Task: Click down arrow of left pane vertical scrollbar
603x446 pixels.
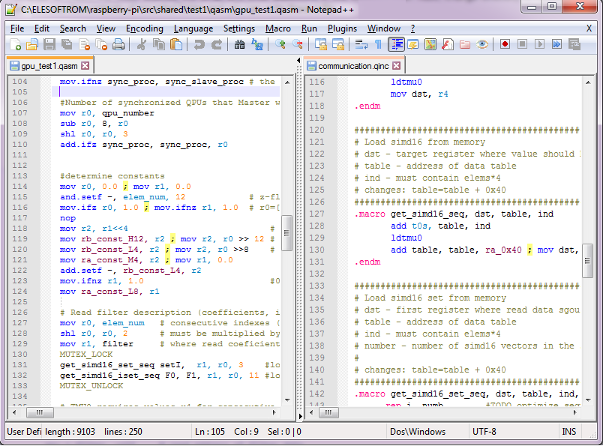Action: 287,400
